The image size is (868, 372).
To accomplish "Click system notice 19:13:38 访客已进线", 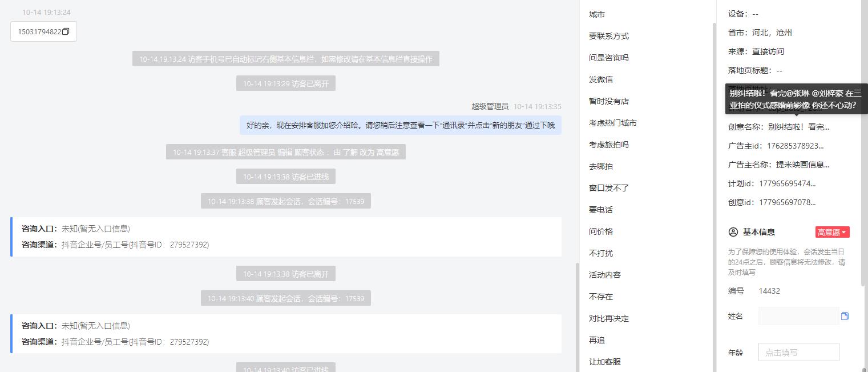I will pyautogui.click(x=286, y=177).
